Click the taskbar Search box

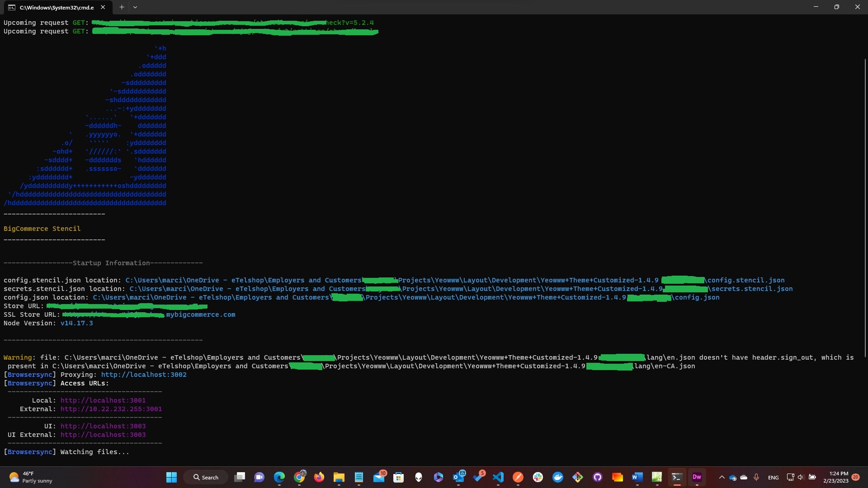pyautogui.click(x=206, y=477)
